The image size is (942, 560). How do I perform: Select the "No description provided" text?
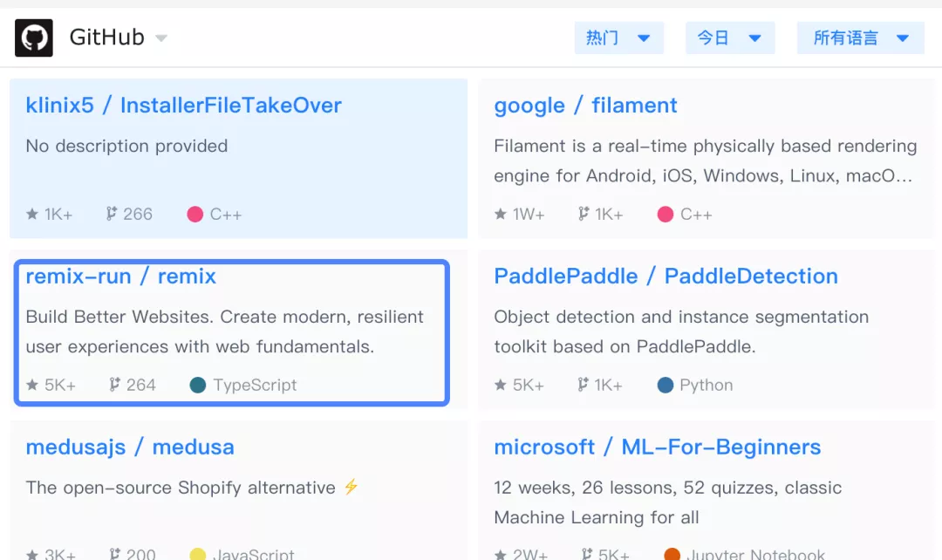click(x=126, y=146)
